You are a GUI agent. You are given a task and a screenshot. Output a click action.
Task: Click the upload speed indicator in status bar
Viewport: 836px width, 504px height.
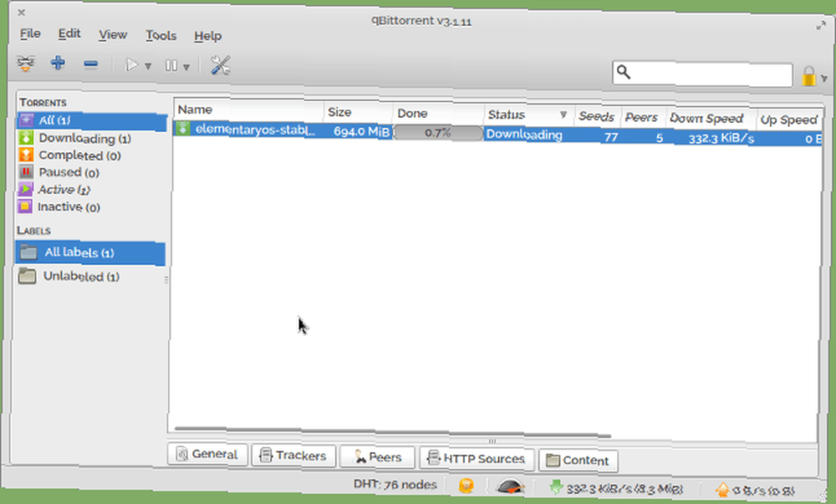(755, 490)
